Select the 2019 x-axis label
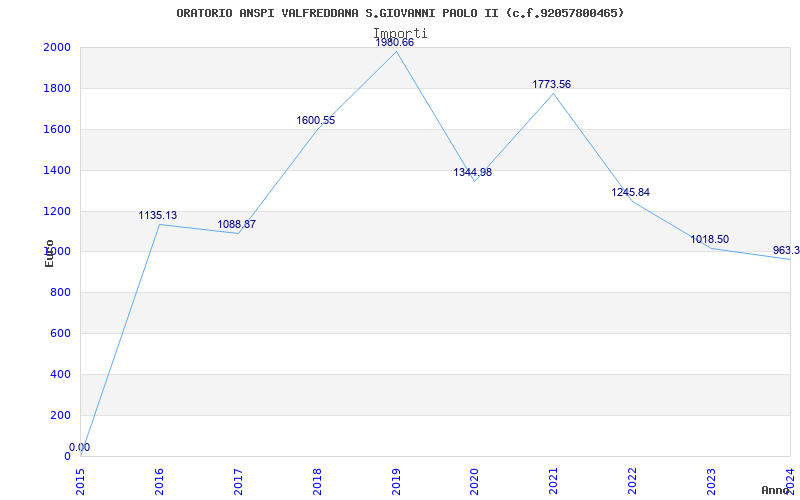800x500 pixels. tap(396, 482)
